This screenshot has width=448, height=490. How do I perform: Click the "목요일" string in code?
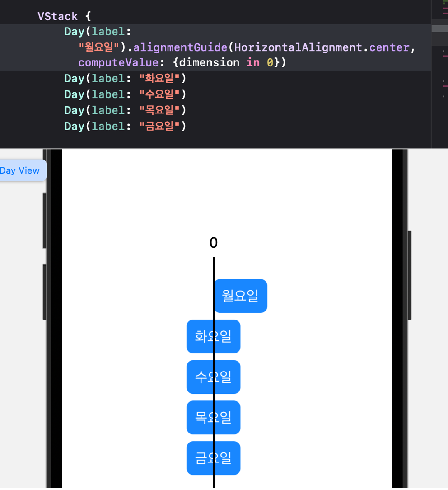click(159, 110)
